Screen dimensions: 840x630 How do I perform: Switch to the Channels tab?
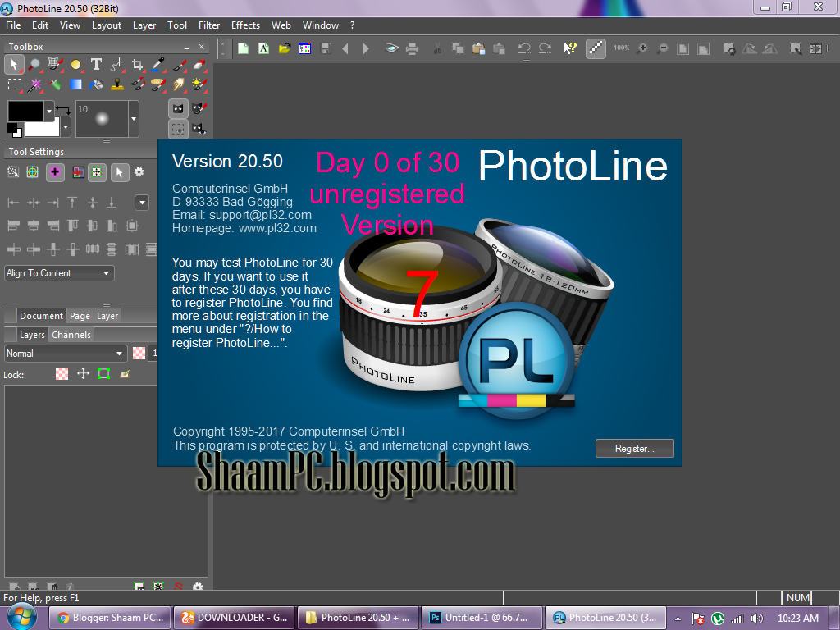[x=71, y=335]
